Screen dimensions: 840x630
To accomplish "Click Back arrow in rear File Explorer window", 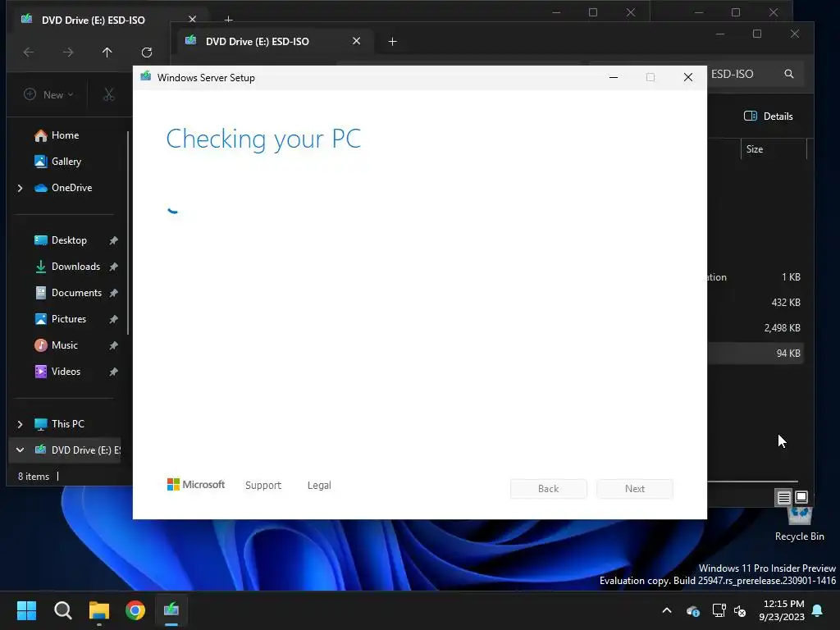I will pos(29,52).
